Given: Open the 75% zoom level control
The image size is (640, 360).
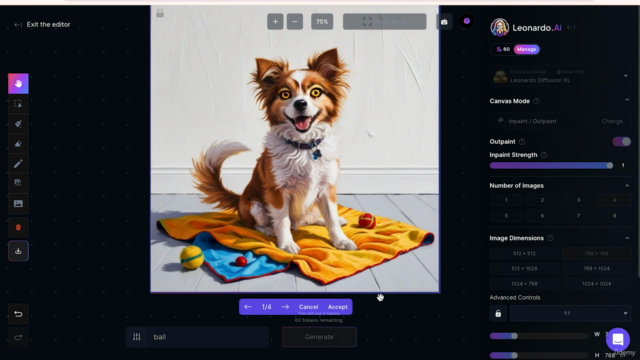Looking at the screenshot, I should pyautogui.click(x=322, y=22).
